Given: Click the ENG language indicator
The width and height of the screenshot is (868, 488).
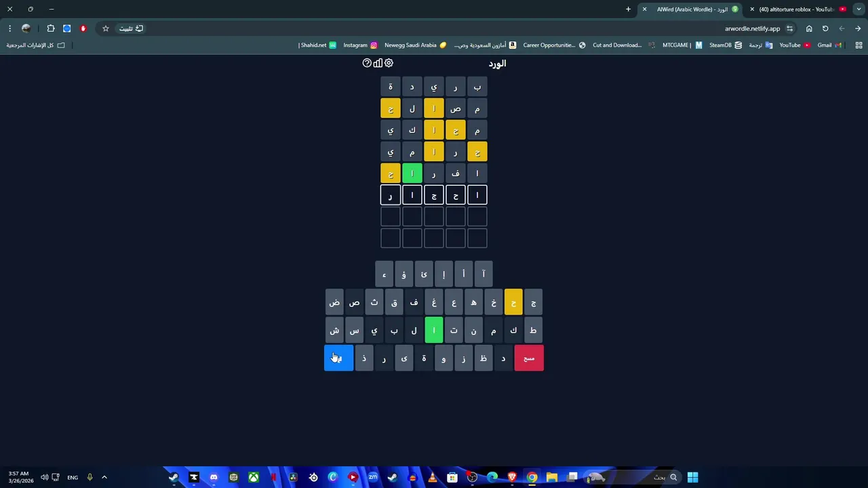Looking at the screenshot, I should click(73, 477).
